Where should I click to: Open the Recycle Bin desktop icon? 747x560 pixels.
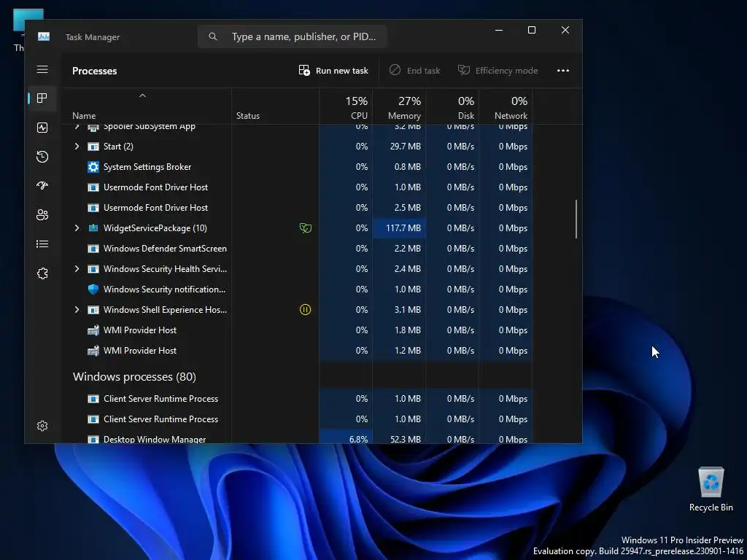pyautogui.click(x=711, y=489)
